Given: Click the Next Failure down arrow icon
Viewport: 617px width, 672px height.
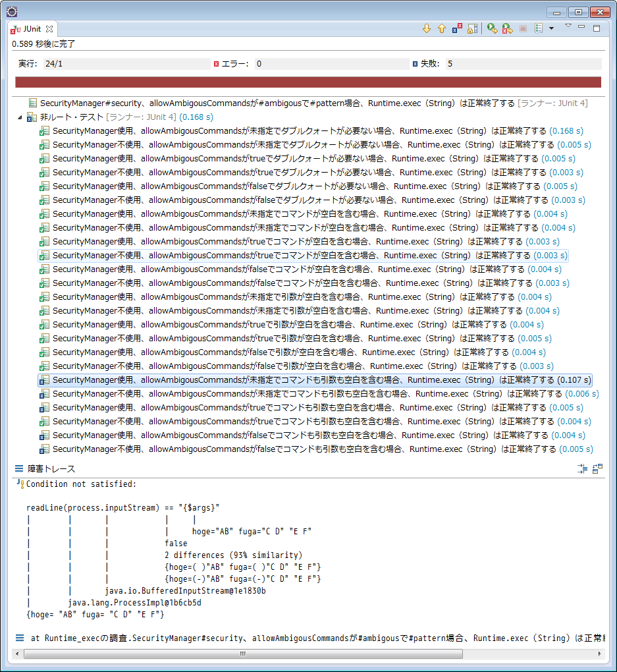Looking at the screenshot, I should pos(426,29).
